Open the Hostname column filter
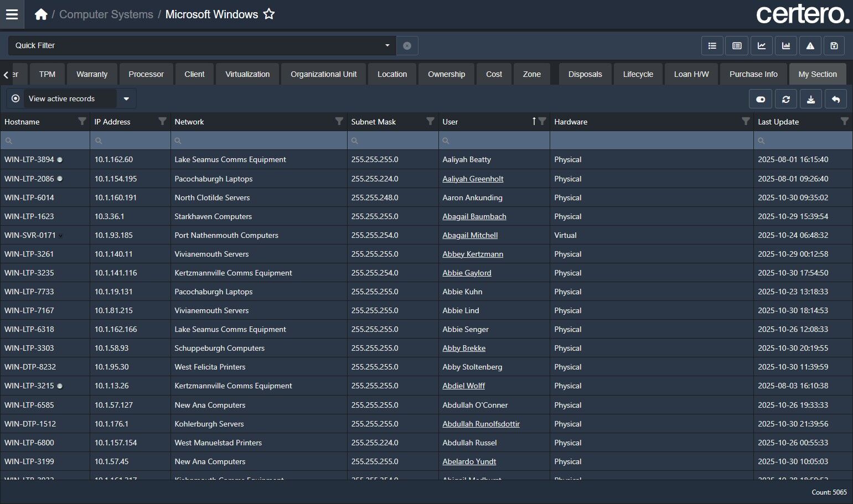Screen dimensions: 853x504 coord(82,122)
